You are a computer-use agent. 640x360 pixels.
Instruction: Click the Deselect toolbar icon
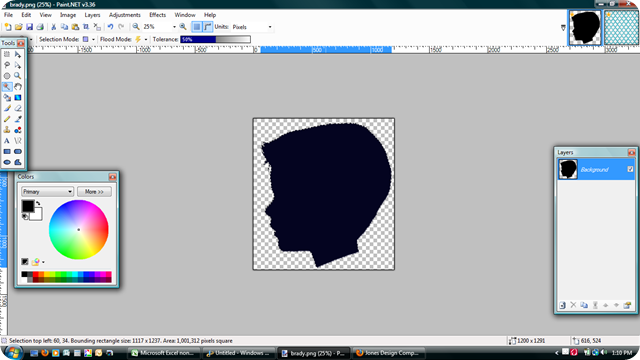point(97,27)
